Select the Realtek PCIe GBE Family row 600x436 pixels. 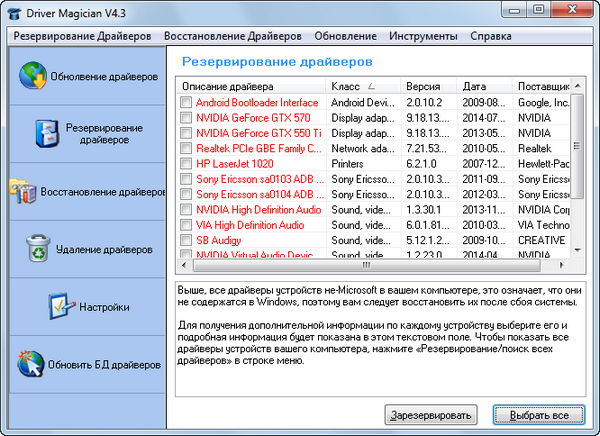[258, 149]
